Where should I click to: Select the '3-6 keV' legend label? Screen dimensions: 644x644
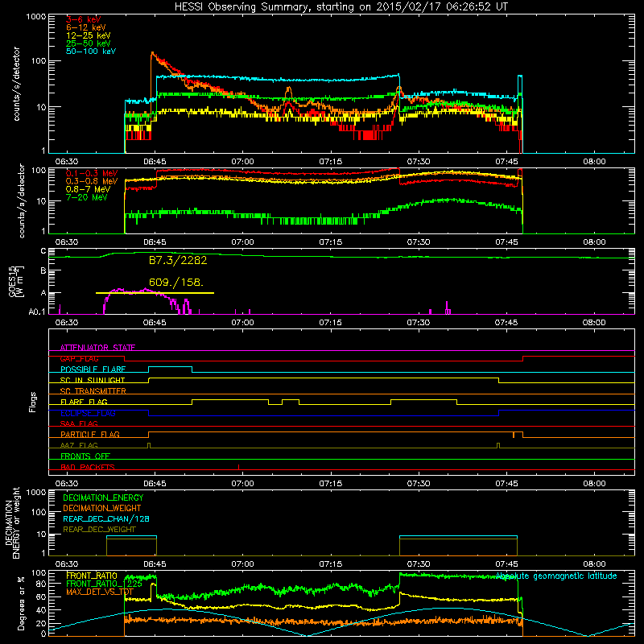84,19
